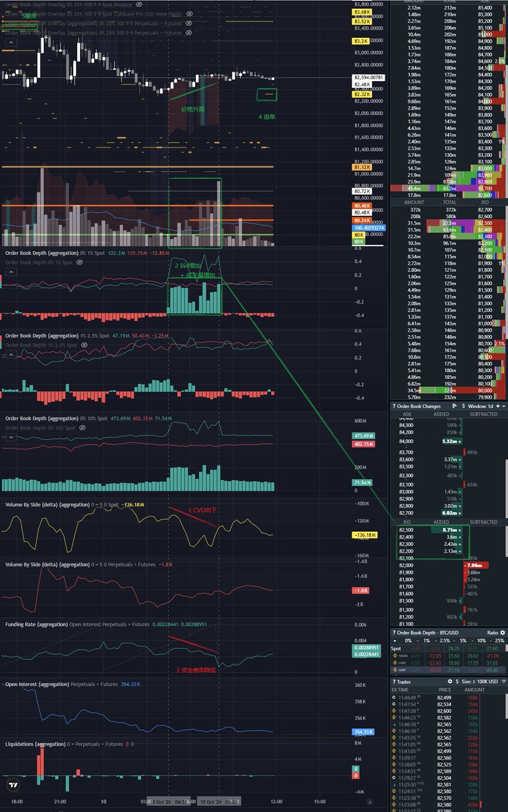The height and width of the screenshot is (812, 508).
Task: Open help for Order Book Changes panel
Action: coord(394,406)
